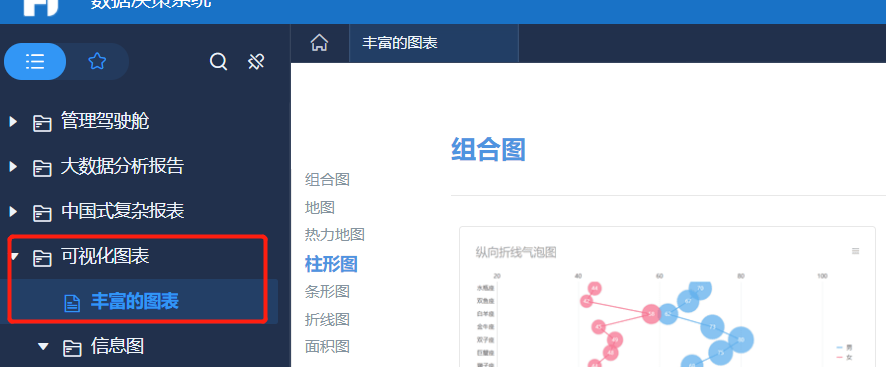
Task: Expand the 大数据分析报告 folder arrow
Action: click(14, 166)
